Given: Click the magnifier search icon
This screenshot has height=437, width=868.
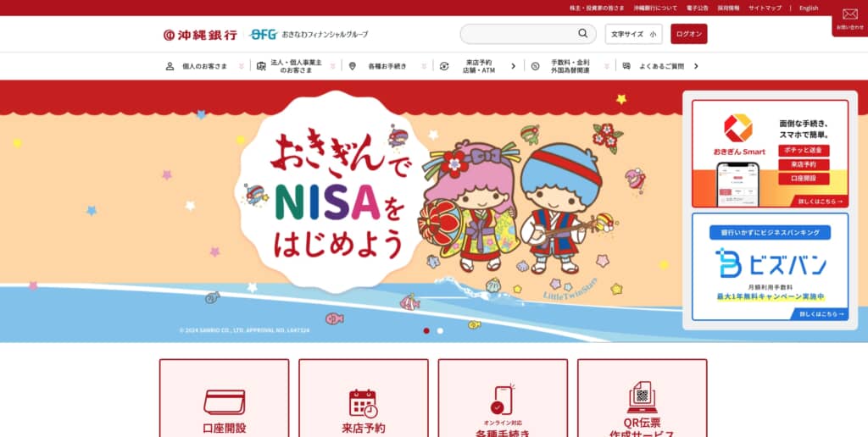Looking at the screenshot, I should (x=582, y=34).
